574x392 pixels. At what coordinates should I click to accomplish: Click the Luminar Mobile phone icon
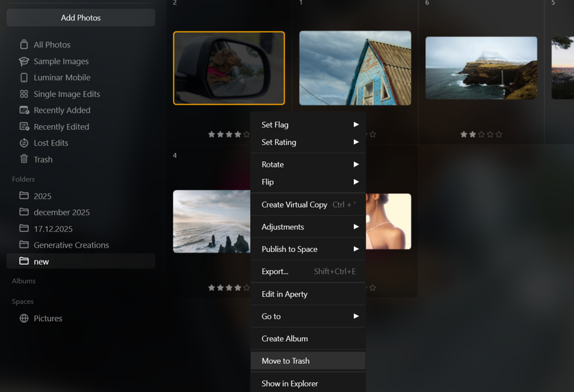point(24,78)
